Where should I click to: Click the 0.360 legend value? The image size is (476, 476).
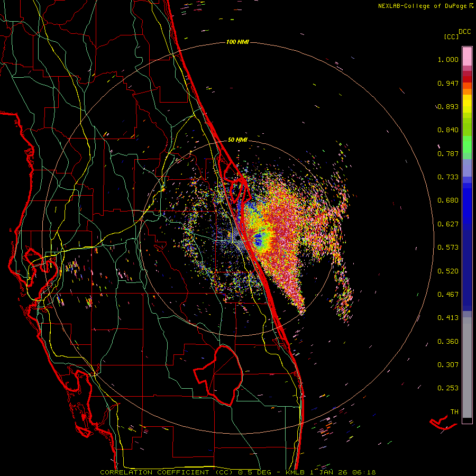click(448, 341)
